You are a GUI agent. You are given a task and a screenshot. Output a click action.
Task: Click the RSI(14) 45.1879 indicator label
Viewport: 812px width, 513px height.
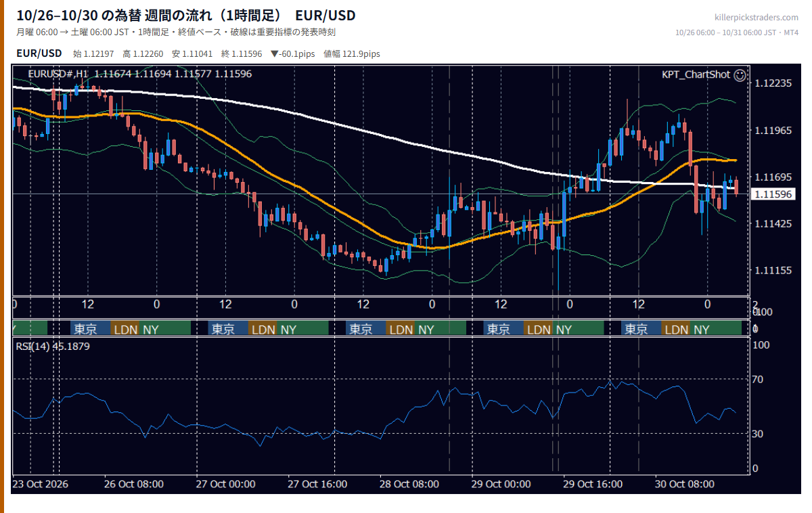(53, 346)
